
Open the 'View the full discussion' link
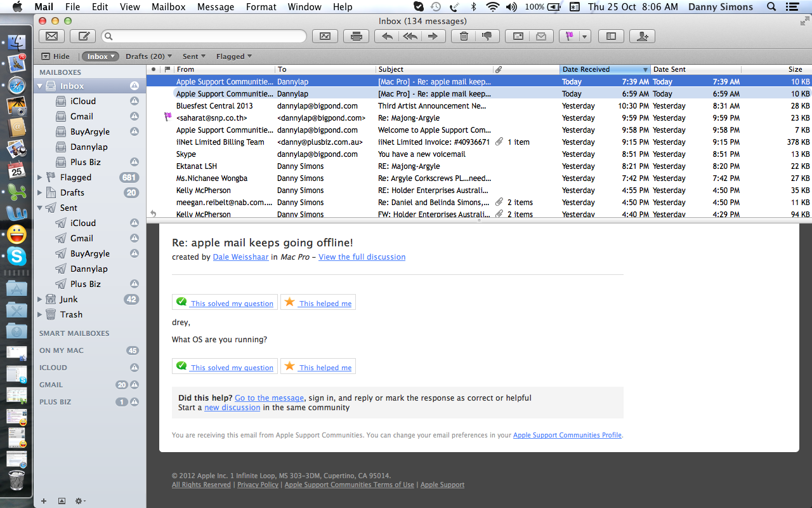tap(362, 257)
